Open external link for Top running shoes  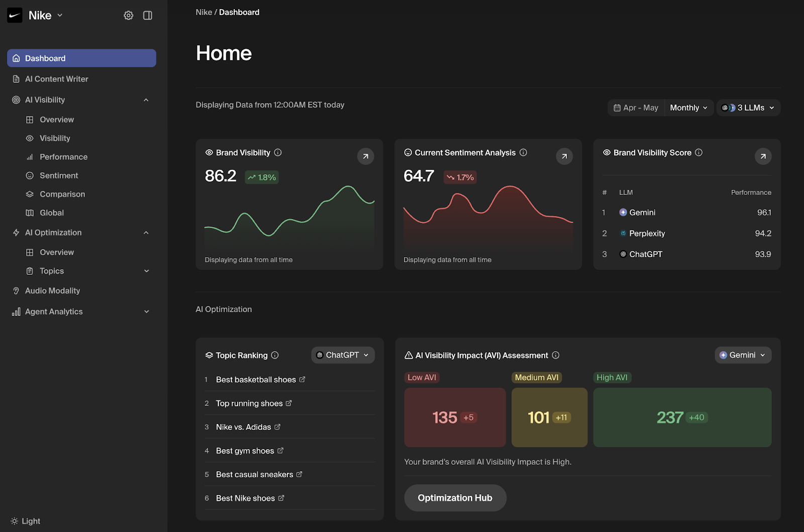point(288,402)
